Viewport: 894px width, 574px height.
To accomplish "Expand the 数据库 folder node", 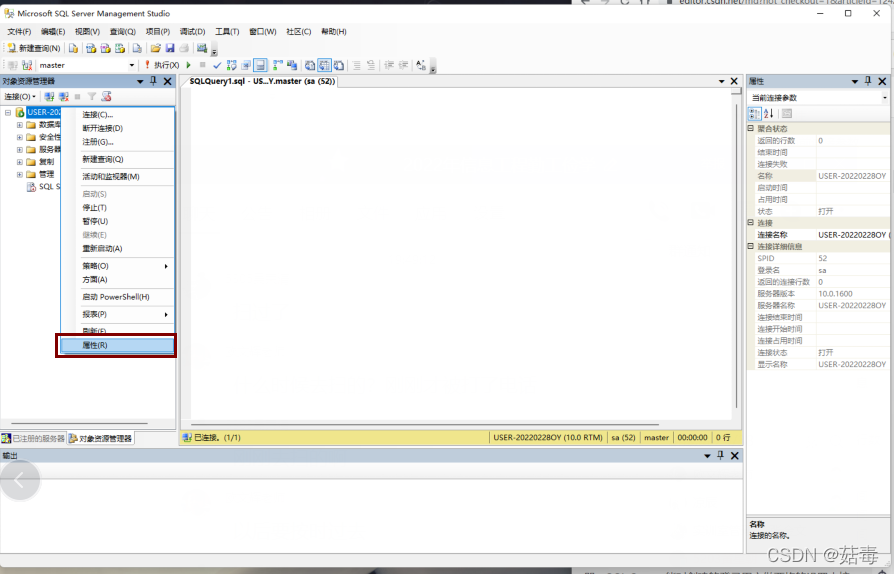I will (19, 124).
